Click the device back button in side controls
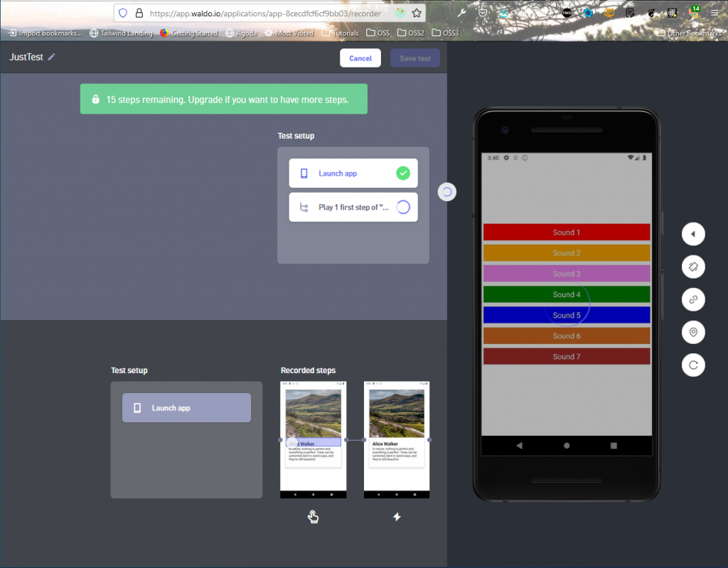The image size is (728, 568). point(693,234)
